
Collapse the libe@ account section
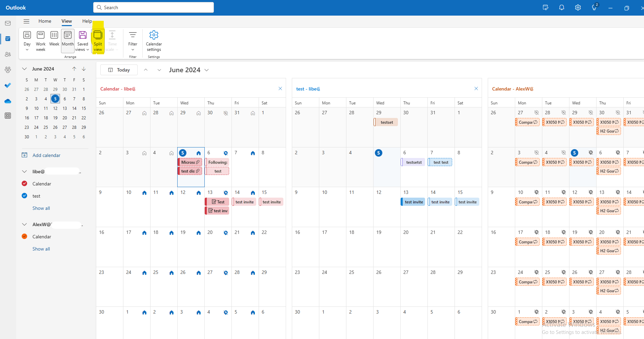24,171
